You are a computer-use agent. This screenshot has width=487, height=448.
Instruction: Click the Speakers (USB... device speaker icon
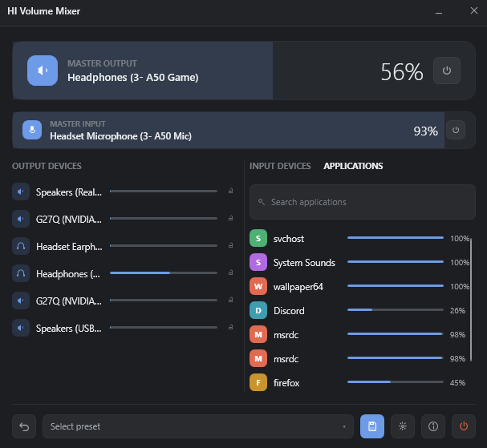pos(21,328)
